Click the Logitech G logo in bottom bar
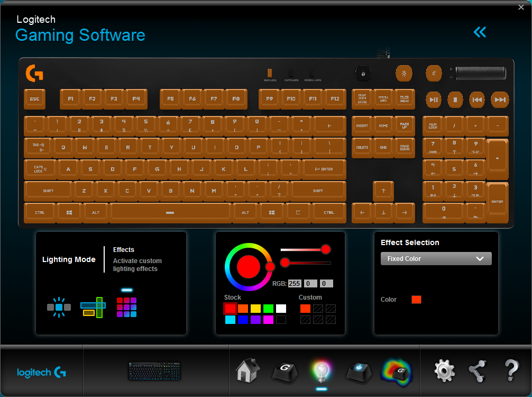This screenshot has height=397, width=532. tap(41, 373)
